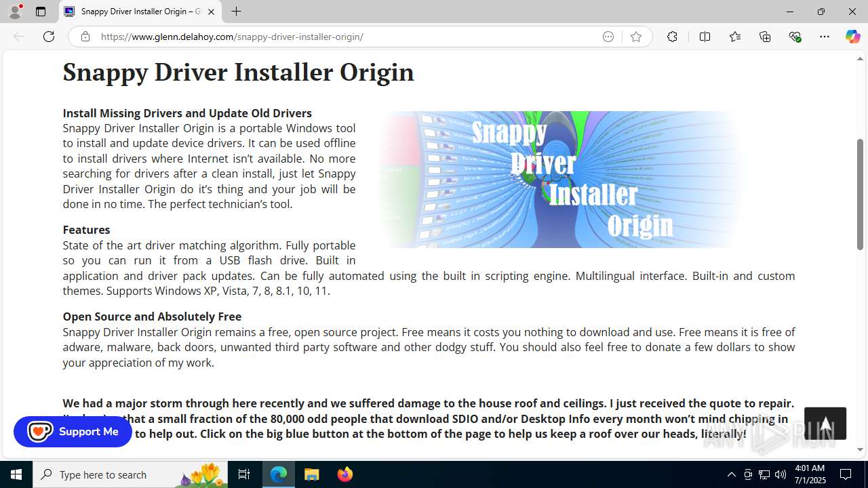The image size is (868, 488).
Task: Show hidden system tray icons
Action: coord(731,474)
